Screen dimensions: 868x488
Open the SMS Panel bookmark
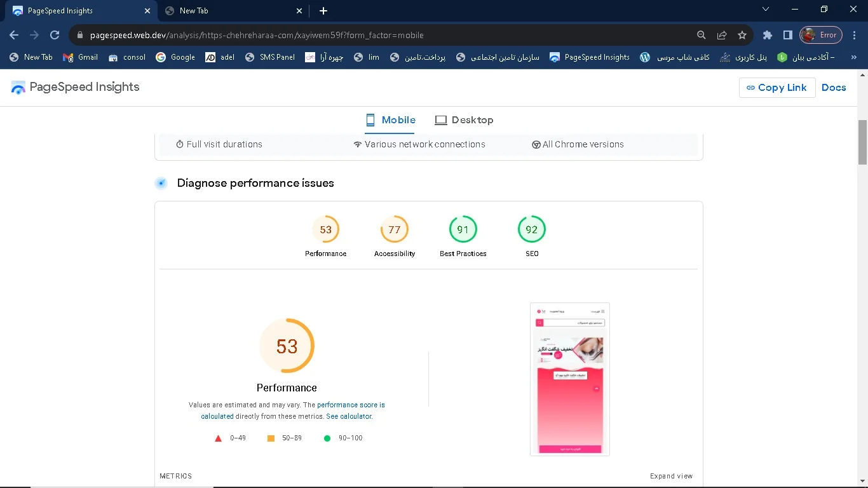point(270,57)
